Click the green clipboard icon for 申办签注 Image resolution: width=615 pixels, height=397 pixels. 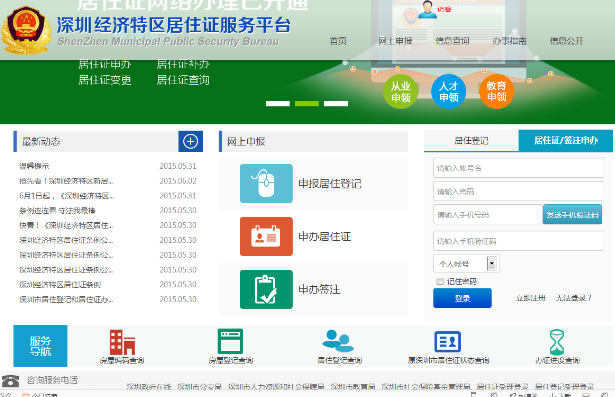(266, 289)
